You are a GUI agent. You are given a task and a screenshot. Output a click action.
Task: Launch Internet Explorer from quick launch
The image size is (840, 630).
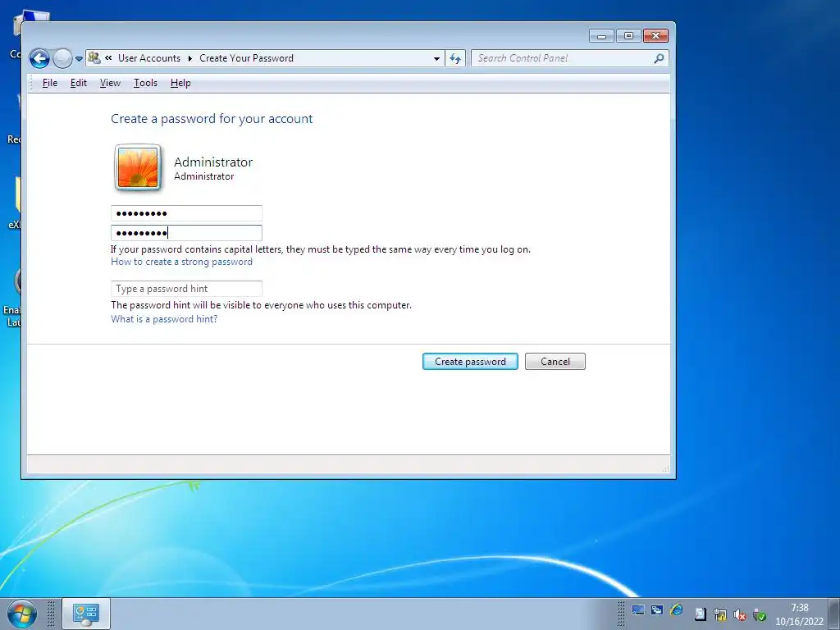676,609
